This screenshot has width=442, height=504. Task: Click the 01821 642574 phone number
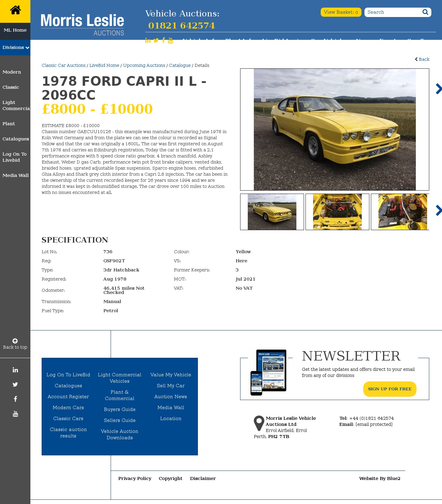[x=181, y=26]
